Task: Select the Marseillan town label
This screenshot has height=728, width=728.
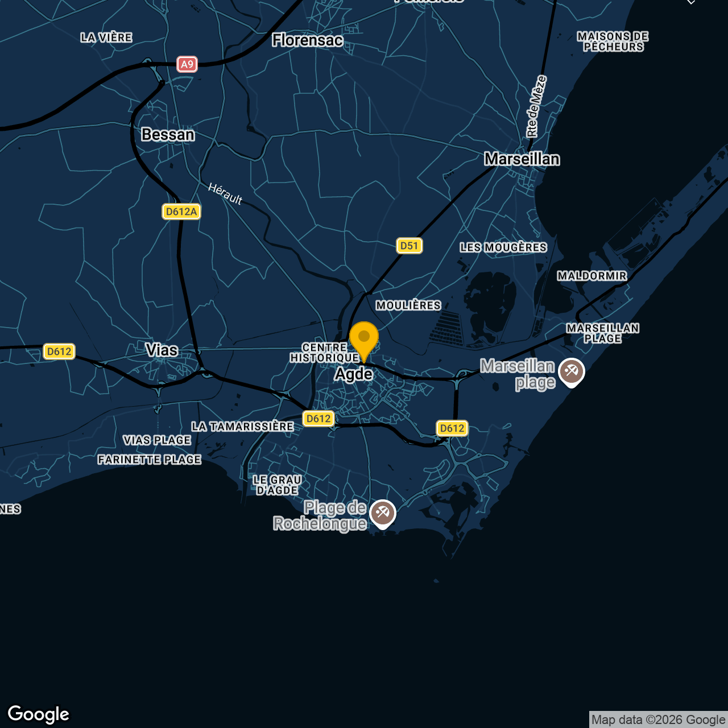Action: [522, 159]
